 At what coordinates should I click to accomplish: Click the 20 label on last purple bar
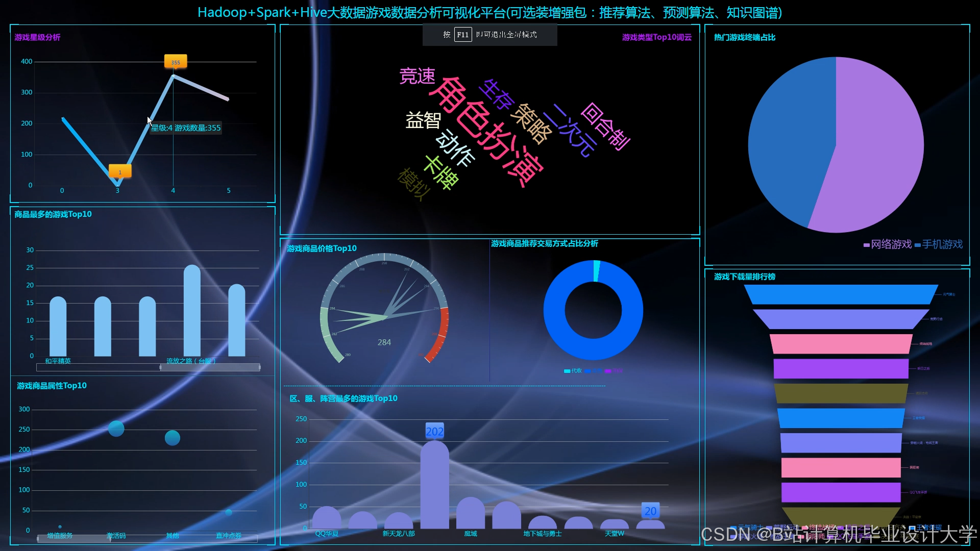[x=650, y=510]
